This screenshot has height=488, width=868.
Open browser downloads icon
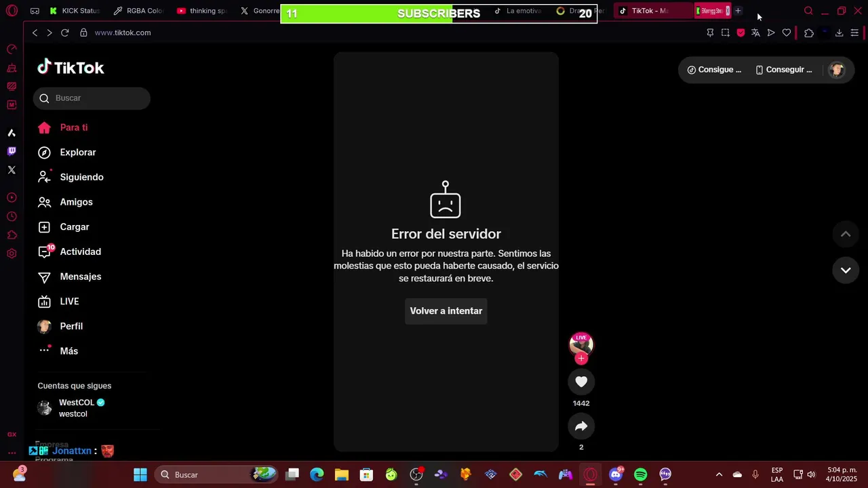[x=839, y=33]
